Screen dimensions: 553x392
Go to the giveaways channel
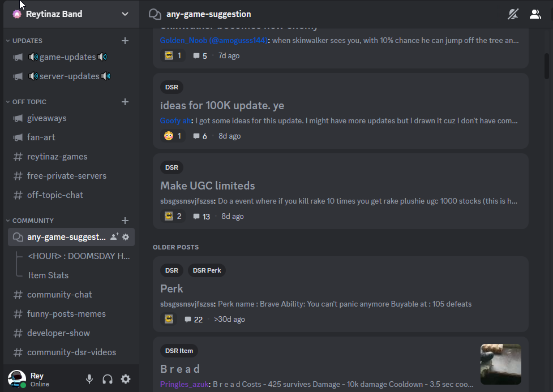[x=46, y=118]
